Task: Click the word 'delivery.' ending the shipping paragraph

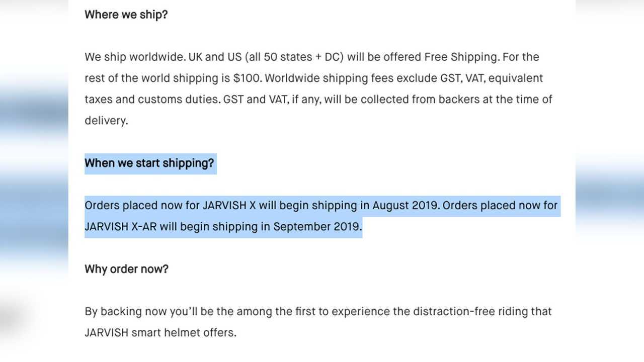Action: click(106, 121)
